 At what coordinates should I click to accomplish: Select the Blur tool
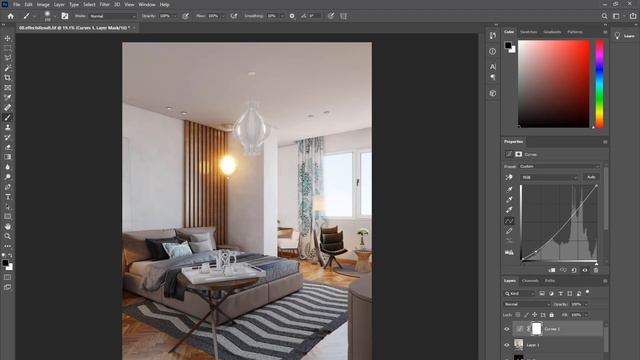click(x=8, y=167)
